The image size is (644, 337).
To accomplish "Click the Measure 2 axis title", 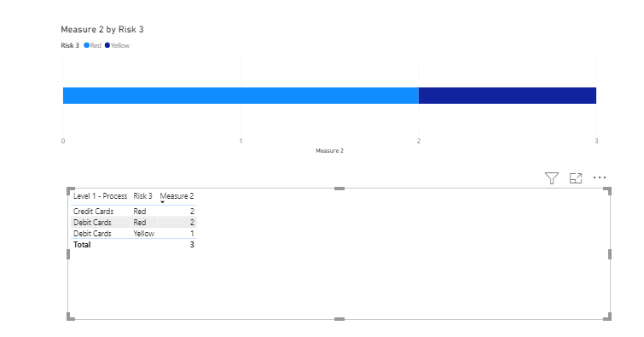I will pos(329,151).
